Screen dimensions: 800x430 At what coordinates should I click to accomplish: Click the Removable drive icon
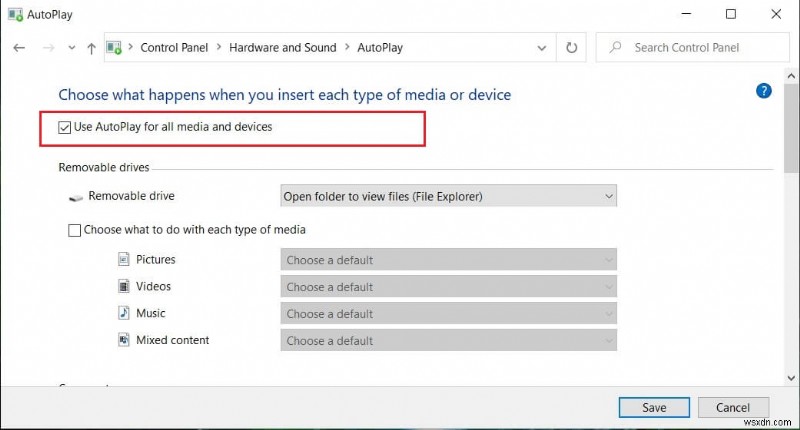[x=76, y=197]
